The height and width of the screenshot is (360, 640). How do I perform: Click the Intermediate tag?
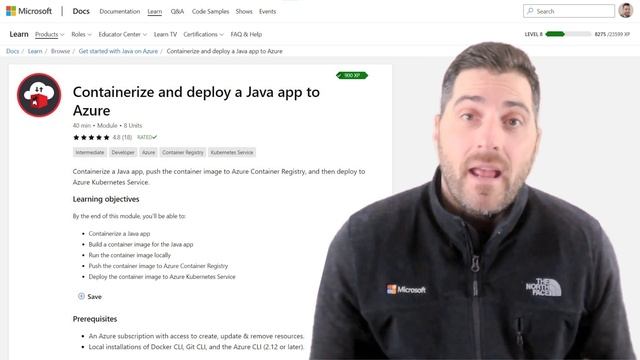[x=90, y=152]
